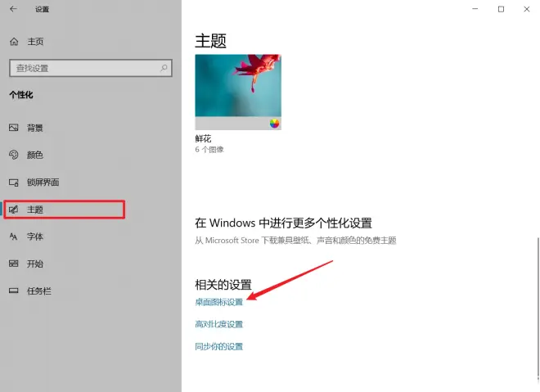Viewport: 540px width, 392px height.
Task: Select the 字体 font icon
Action: 13,237
